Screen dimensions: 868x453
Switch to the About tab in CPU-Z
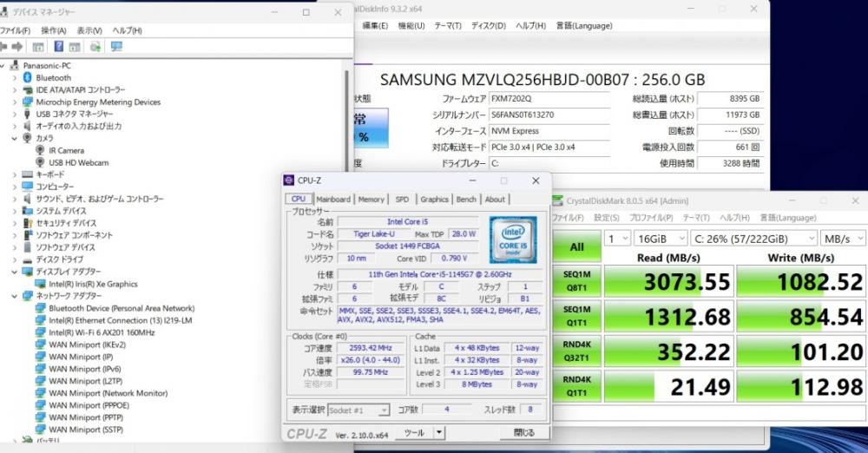pos(495,200)
